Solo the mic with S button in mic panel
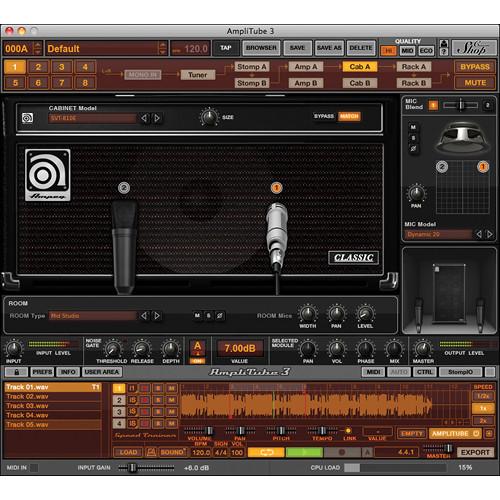This screenshot has height=500, width=500. (413, 138)
